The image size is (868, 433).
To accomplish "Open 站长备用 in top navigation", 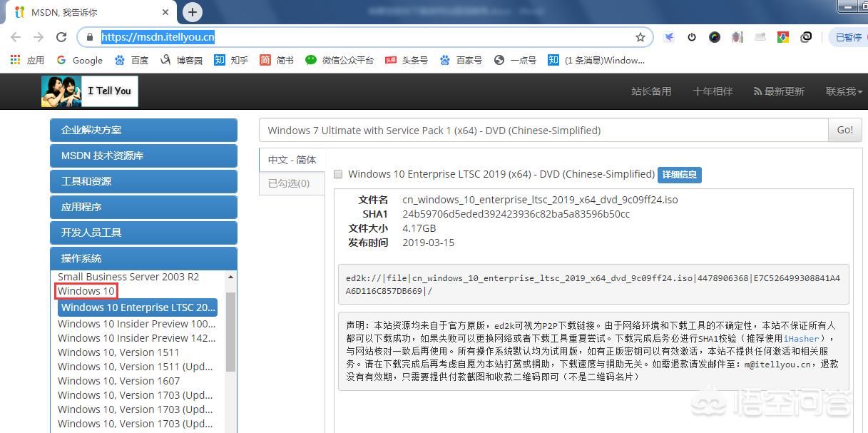I will (x=651, y=91).
